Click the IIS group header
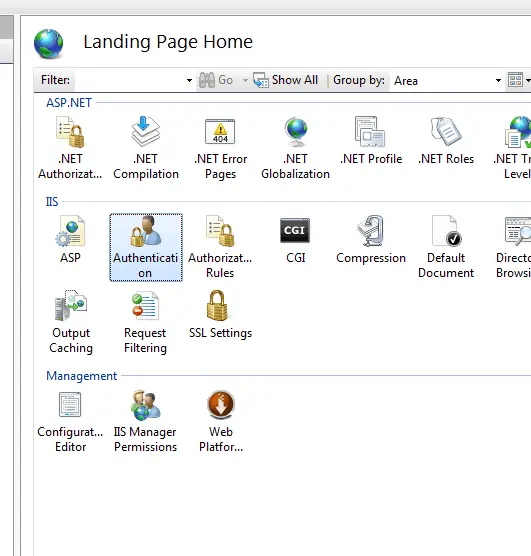 [x=52, y=202]
